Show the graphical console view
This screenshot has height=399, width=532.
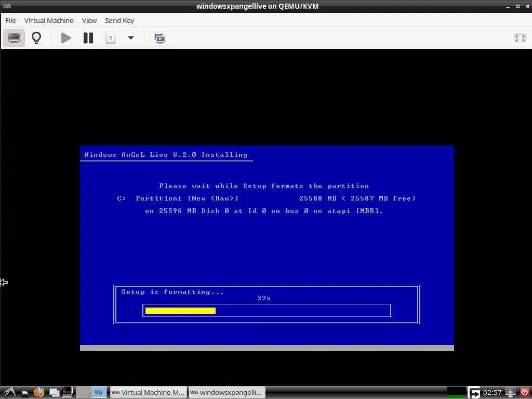point(14,37)
